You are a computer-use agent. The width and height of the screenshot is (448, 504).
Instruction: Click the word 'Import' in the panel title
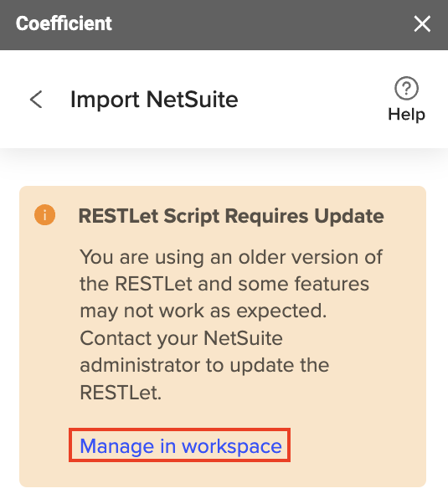105,100
